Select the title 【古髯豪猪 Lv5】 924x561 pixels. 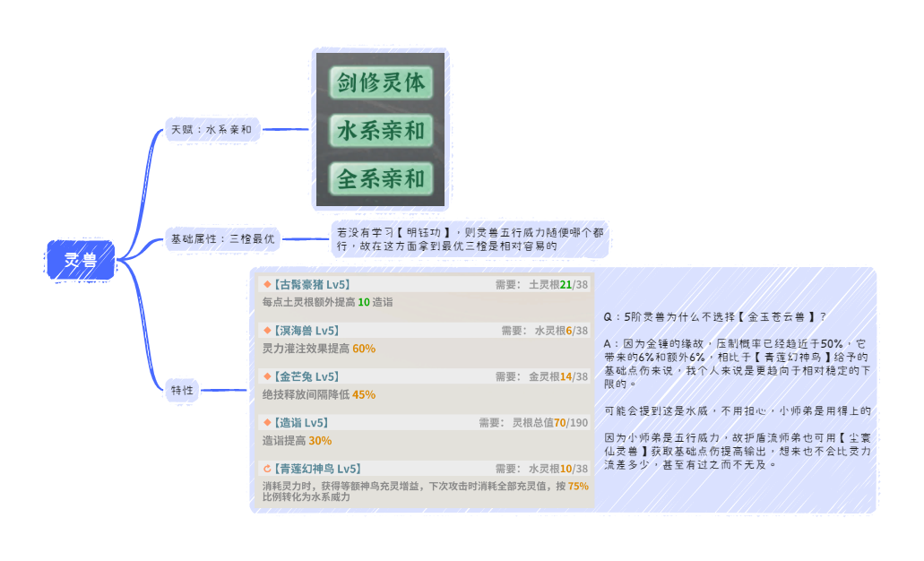point(312,285)
